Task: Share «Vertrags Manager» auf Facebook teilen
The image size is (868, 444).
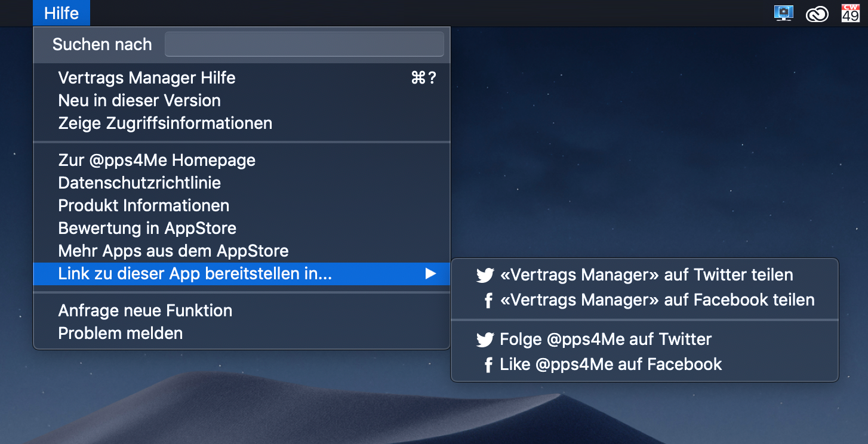Action: (645, 300)
